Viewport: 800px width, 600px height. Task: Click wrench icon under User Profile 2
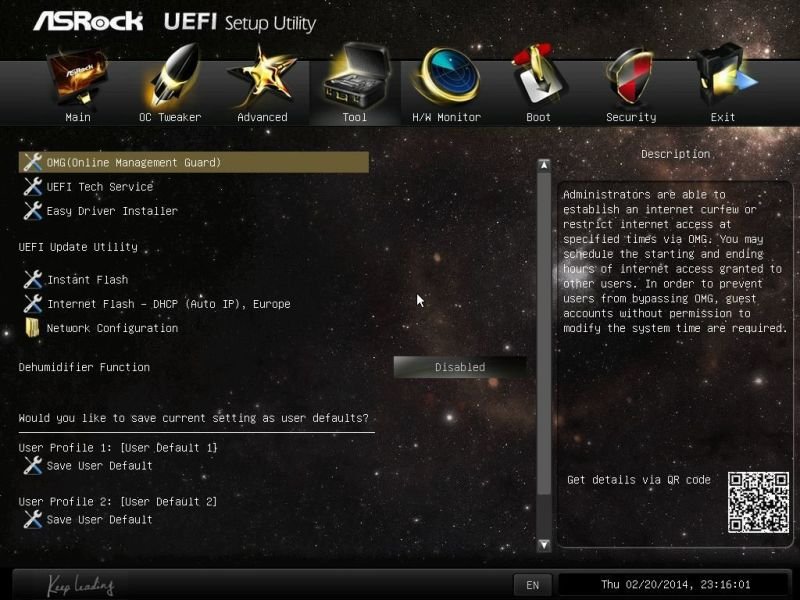tap(33, 519)
